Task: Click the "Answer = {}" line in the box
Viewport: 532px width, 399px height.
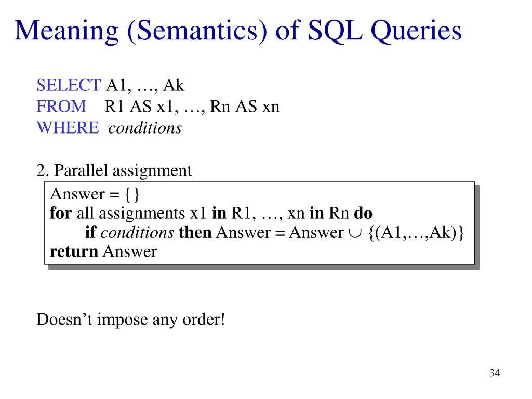Action: [x=95, y=195]
